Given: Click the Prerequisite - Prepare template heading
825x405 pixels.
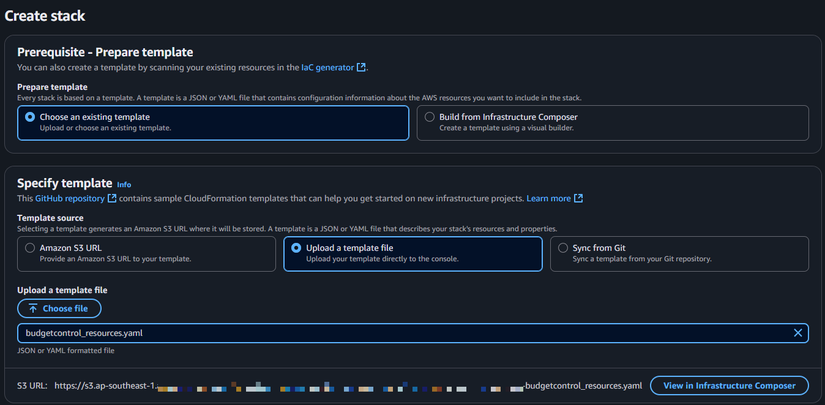Looking at the screenshot, I should pos(105,52).
